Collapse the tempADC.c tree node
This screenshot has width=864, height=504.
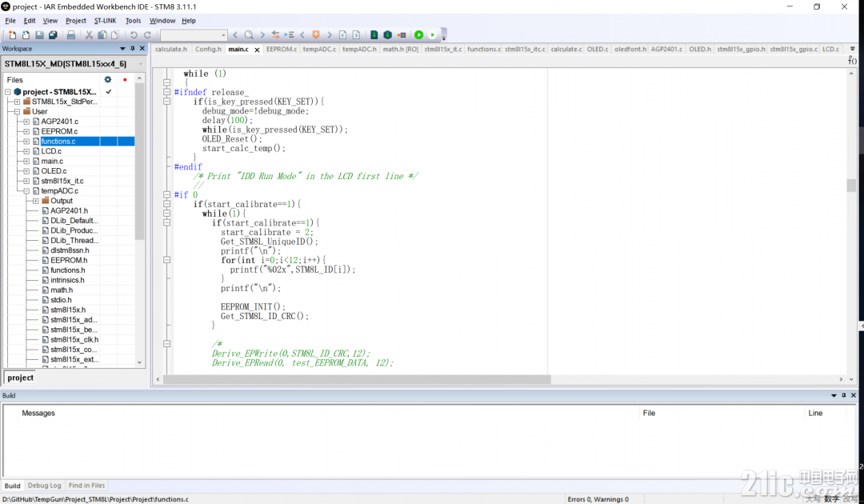tap(26, 191)
